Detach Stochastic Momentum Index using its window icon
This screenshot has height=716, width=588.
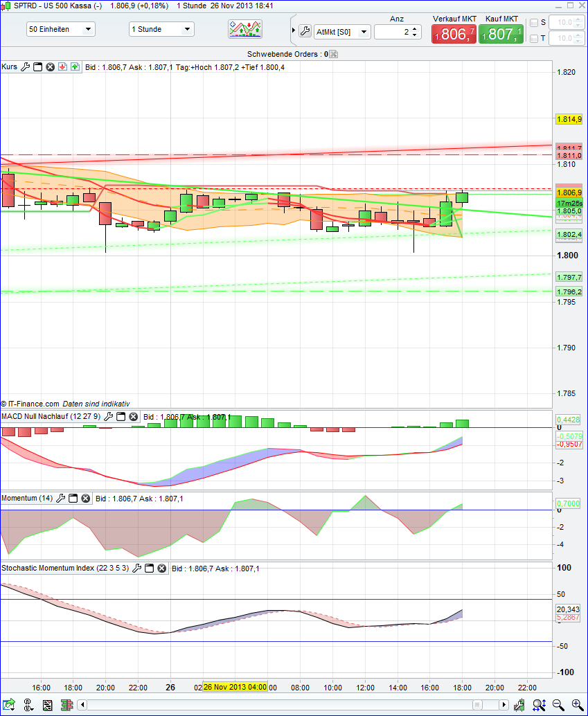coord(150,568)
